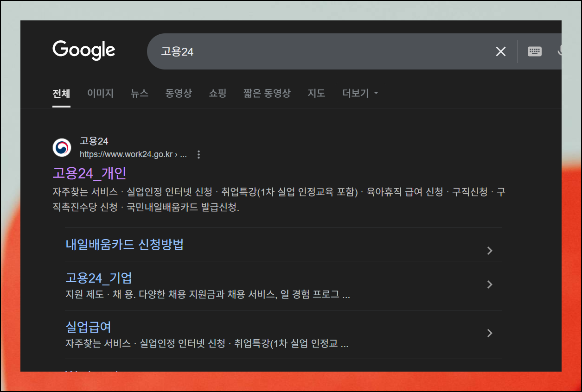
Task: Click the 고용24 site name above URL
Action: [94, 141]
